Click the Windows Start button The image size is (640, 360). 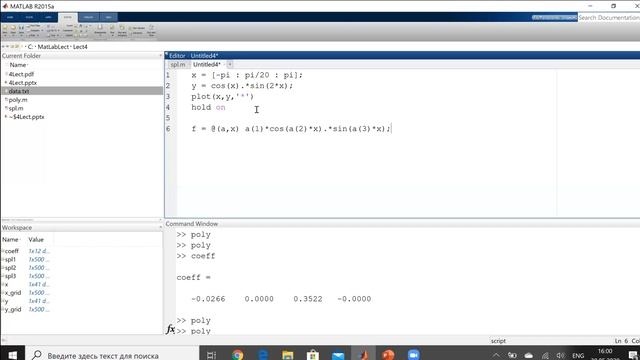12,355
